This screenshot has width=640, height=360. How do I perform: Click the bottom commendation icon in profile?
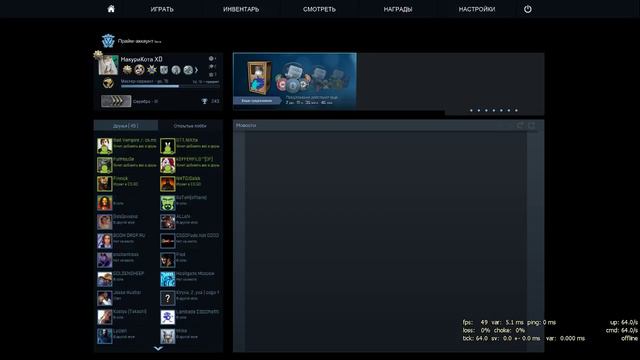[211, 75]
